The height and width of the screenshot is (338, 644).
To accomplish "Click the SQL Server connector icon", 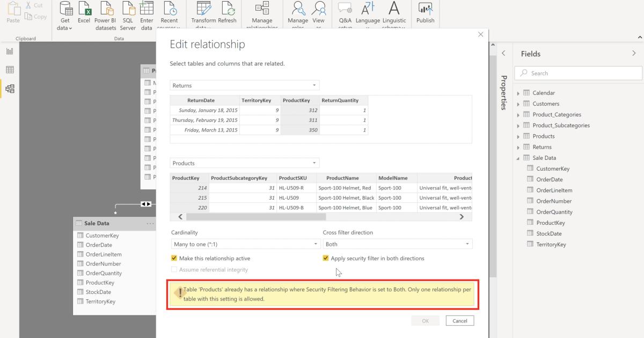I will [x=128, y=12].
